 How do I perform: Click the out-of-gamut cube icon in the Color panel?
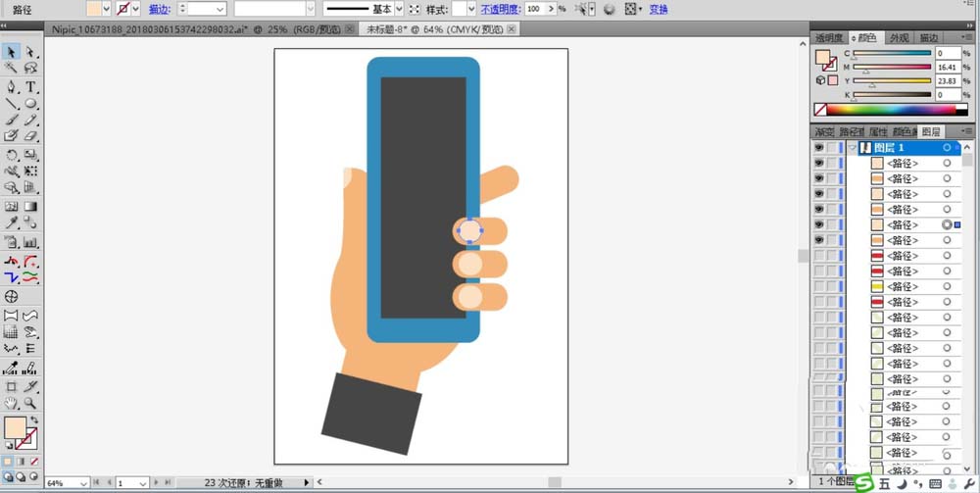(820, 80)
